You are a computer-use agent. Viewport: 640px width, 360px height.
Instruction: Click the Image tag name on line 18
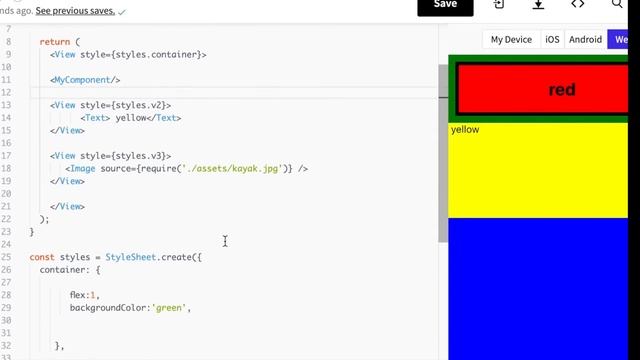pos(83,169)
